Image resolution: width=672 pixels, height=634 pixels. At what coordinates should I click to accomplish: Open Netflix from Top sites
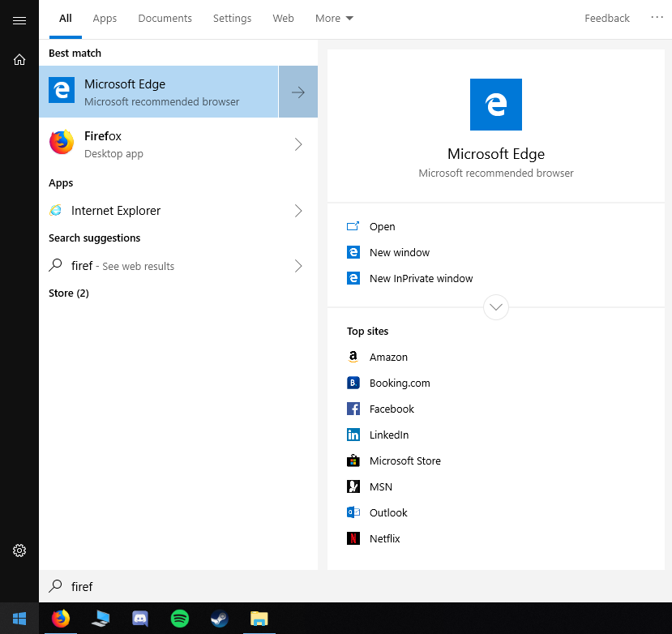(384, 538)
